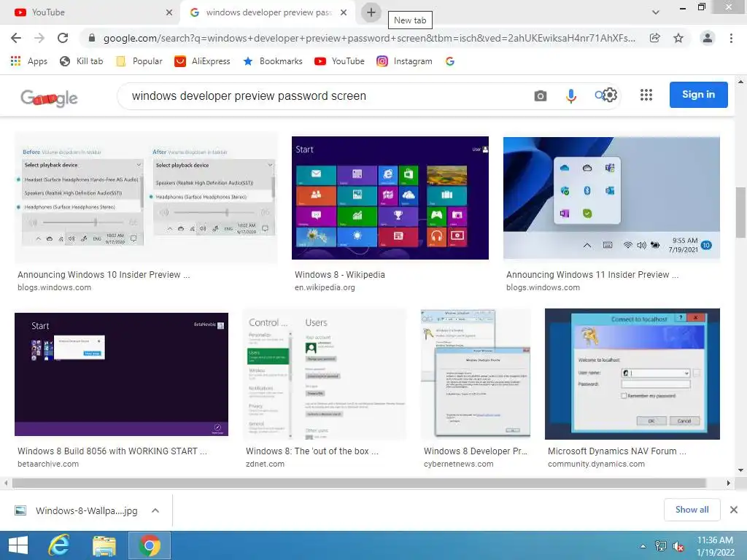The width and height of the screenshot is (747, 560).
Task: Expand download item options chevron
Action: [x=155, y=510]
